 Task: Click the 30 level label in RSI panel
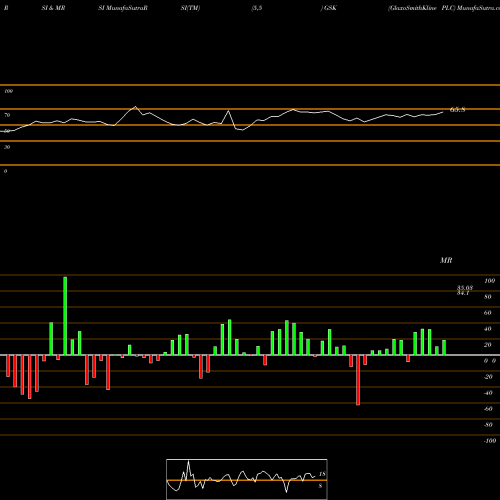coord(7,147)
